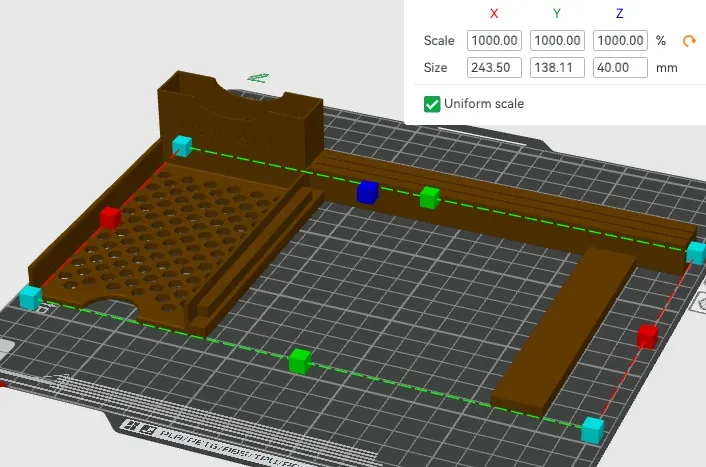Reset scale with the orange arrow icon

point(689,41)
